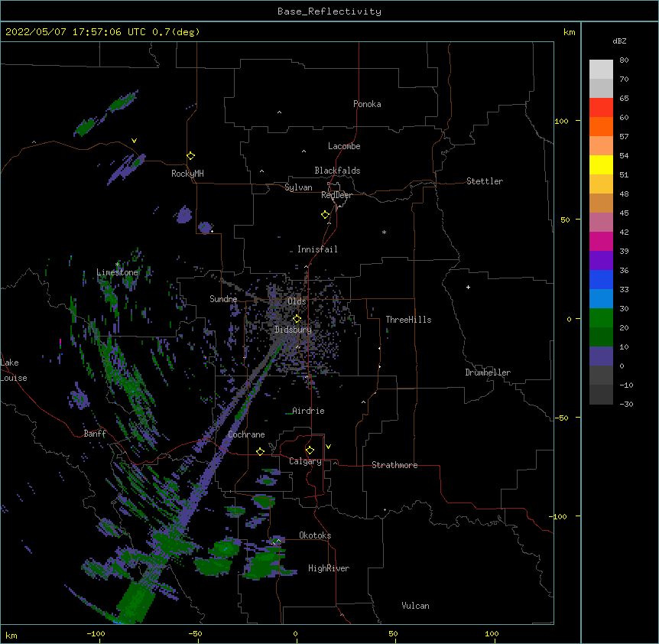
Task: Click the white asterisk marker east of Innisfail
Action: pyautogui.click(x=384, y=233)
